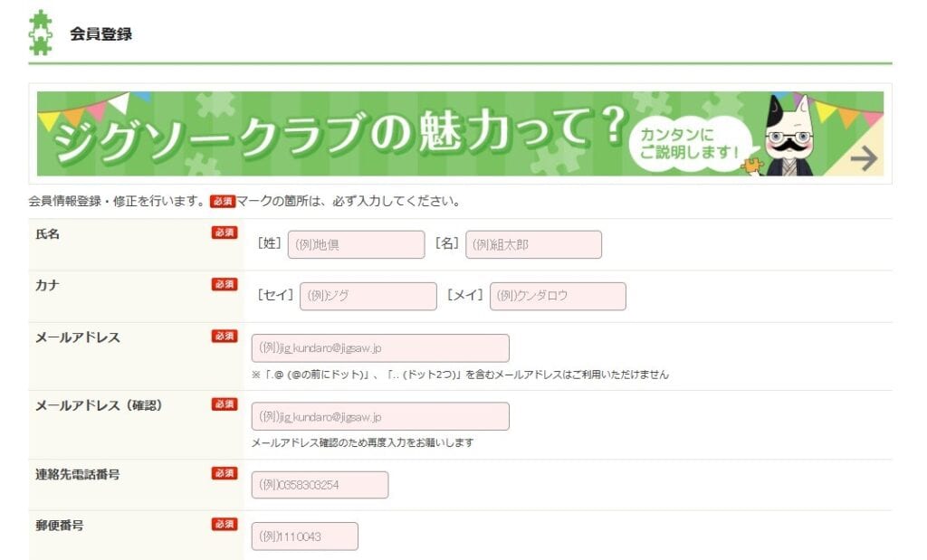The image size is (927, 560).
Task: Click the メイ kana given name field
Action: tap(558, 296)
